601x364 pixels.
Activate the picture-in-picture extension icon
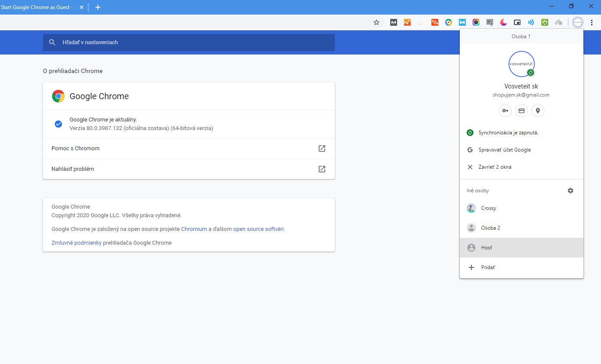[x=517, y=22]
